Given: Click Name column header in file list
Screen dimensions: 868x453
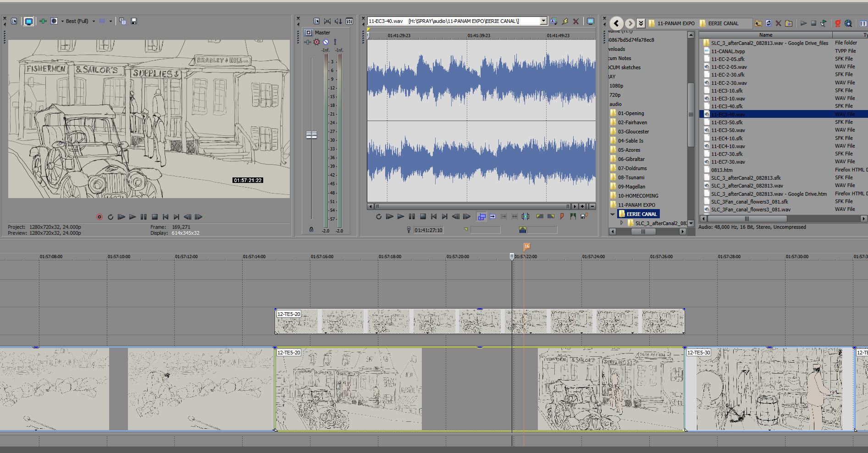Looking at the screenshot, I should point(766,35).
